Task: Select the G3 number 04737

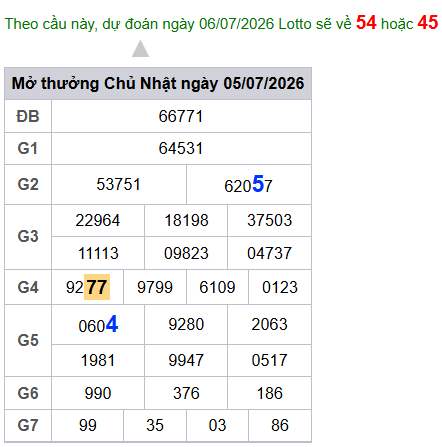Action: [269, 253]
